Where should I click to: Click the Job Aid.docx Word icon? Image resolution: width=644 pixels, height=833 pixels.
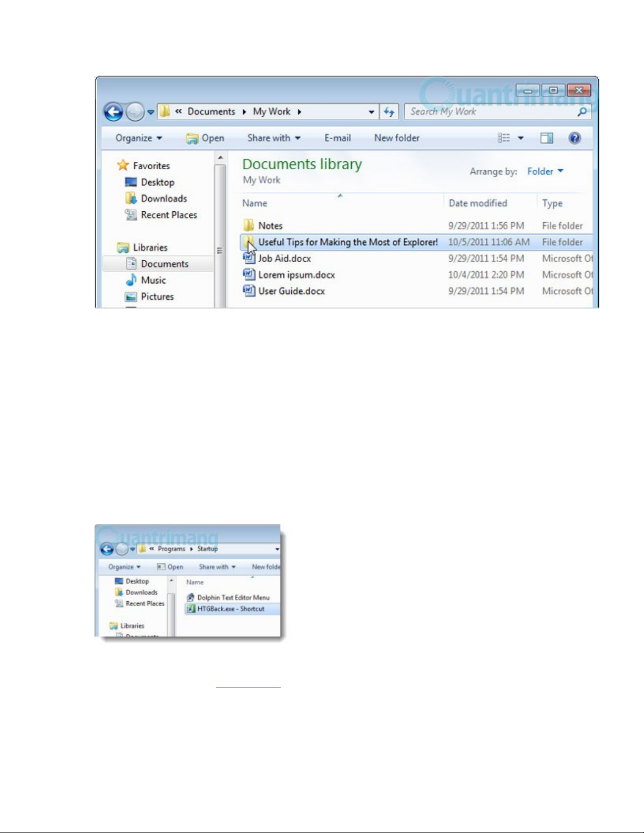tap(249, 259)
